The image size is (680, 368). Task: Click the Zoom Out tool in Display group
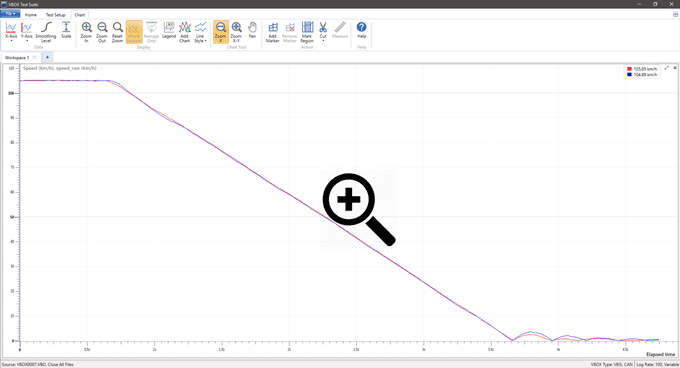pyautogui.click(x=102, y=32)
